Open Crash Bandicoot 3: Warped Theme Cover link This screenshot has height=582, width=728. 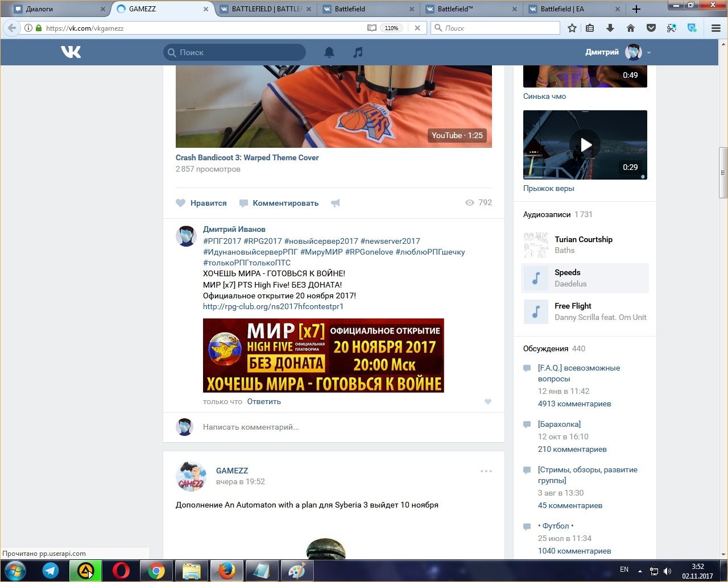tap(247, 157)
